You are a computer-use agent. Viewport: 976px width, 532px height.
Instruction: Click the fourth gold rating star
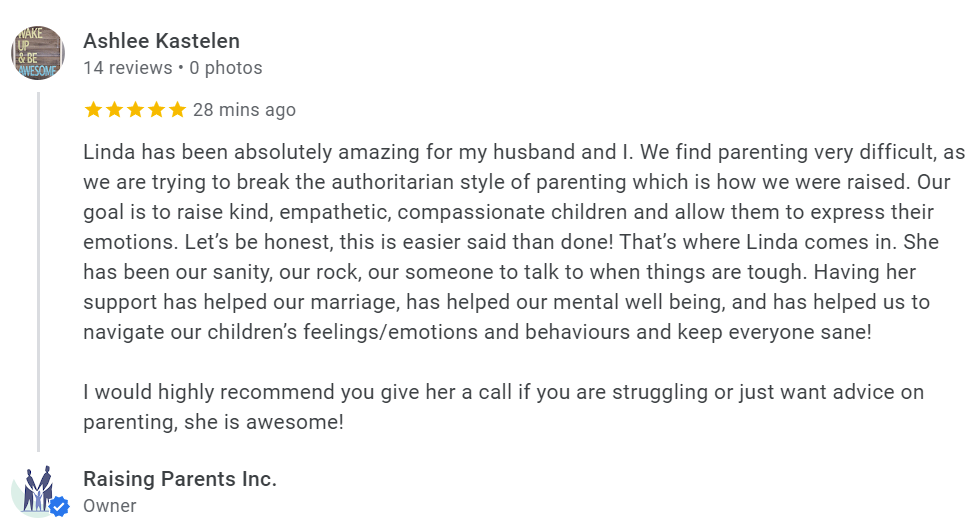(156, 110)
